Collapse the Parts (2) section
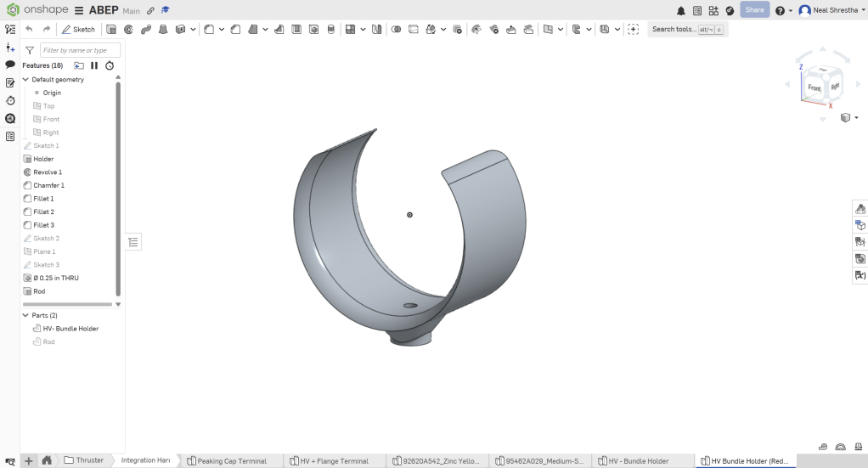868x468 pixels. point(25,315)
